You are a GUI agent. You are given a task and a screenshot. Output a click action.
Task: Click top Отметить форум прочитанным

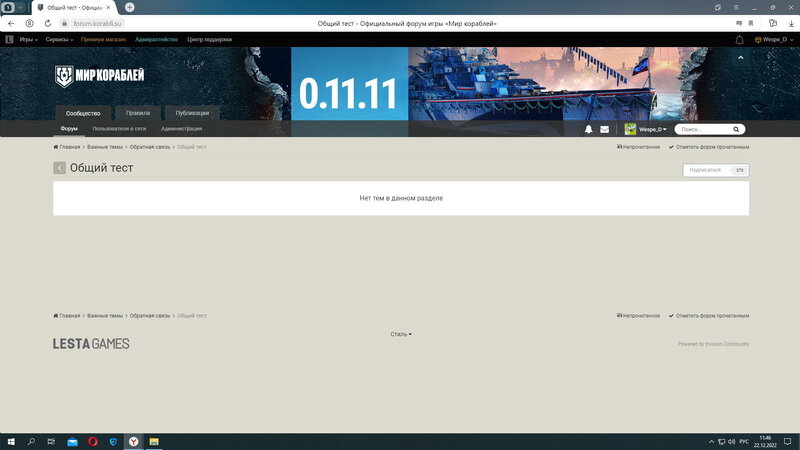coord(709,147)
